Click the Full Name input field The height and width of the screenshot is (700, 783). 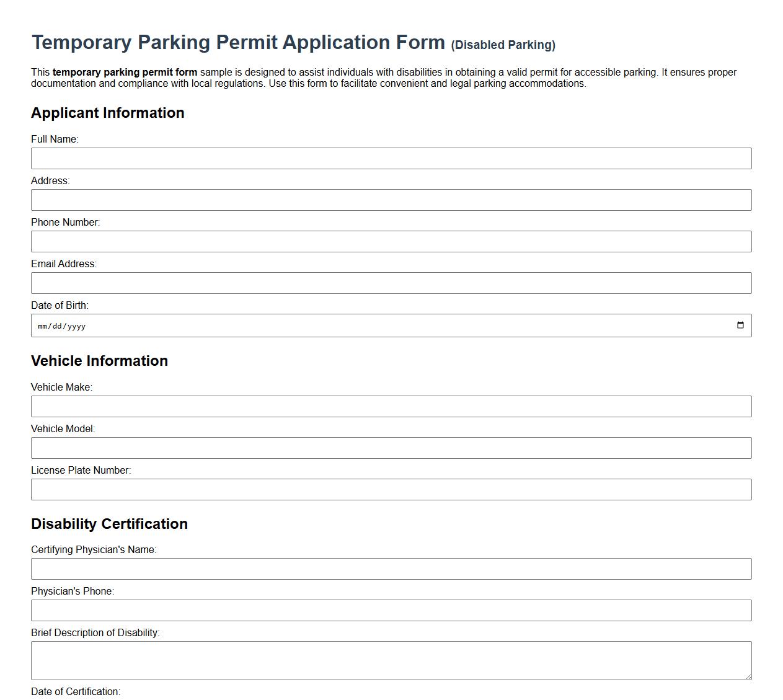tap(391, 158)
